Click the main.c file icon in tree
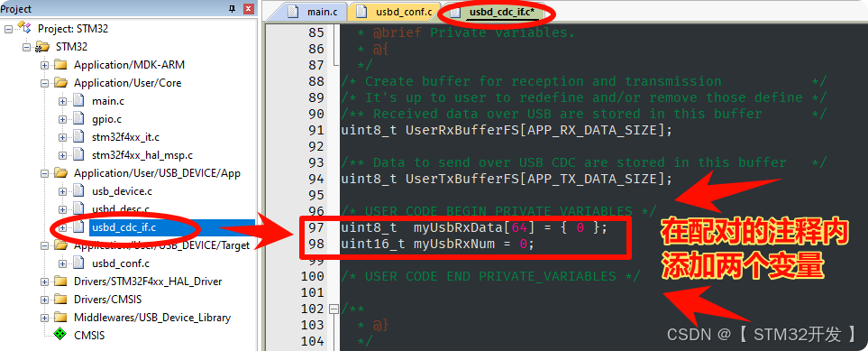Image resolution: width=868 pixels, height=351 pixels. [x=78, y=101]
